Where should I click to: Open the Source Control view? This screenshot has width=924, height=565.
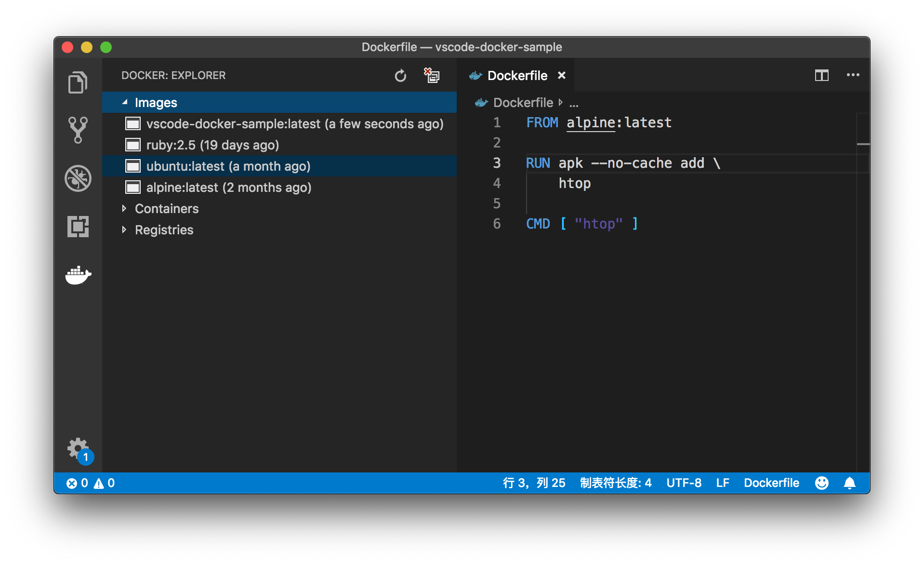coord(78,130)
